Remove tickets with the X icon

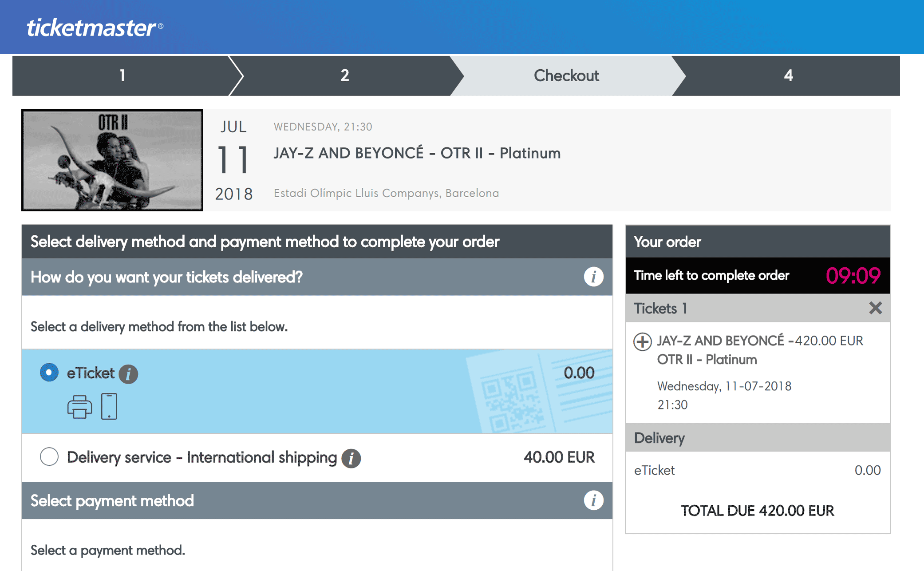pos(875,308)
